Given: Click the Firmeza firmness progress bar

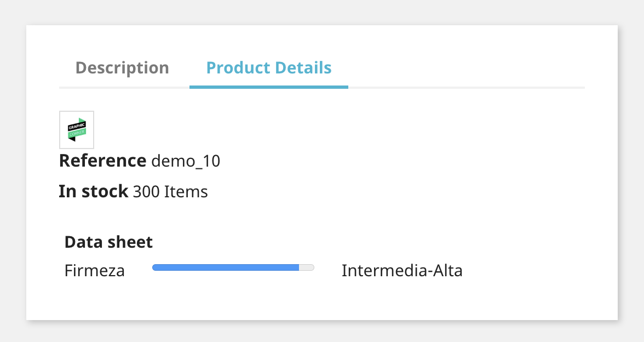Looking at the screenshot, I should [233, 267].
